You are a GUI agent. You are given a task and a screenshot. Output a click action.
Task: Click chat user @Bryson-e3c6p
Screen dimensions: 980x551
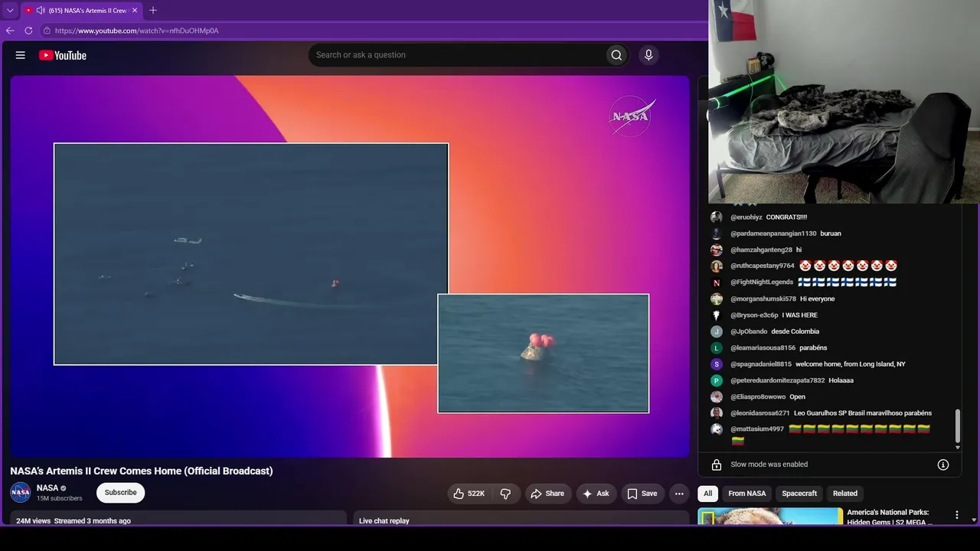tap(754, 315)
